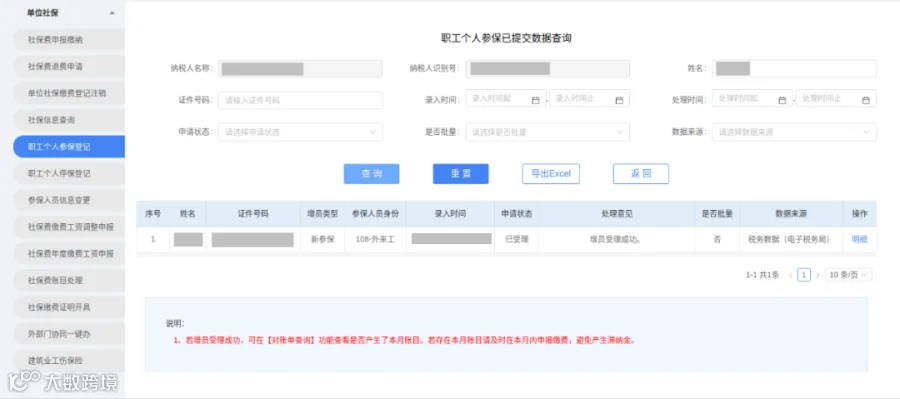900x399 pixels.
Task: Open 处理时间止 date picker field
Action: [836, 98]
